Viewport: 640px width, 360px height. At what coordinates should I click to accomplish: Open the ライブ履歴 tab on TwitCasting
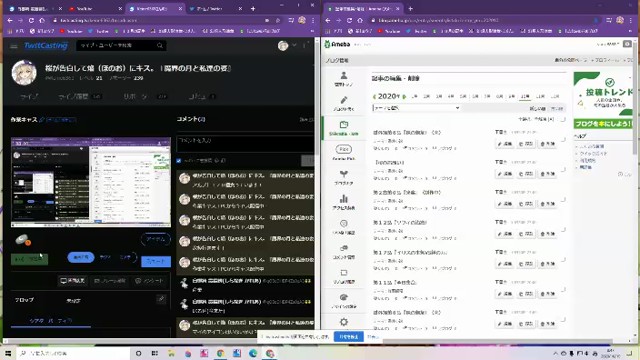pyautogui.click(x=79, y=96)
